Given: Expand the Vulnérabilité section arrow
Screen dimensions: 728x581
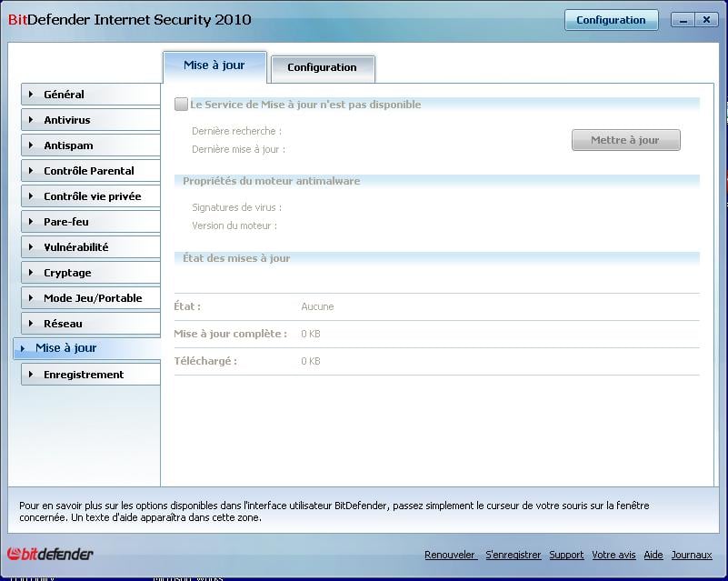Looking at the screenshot, I should click(31, 247).
